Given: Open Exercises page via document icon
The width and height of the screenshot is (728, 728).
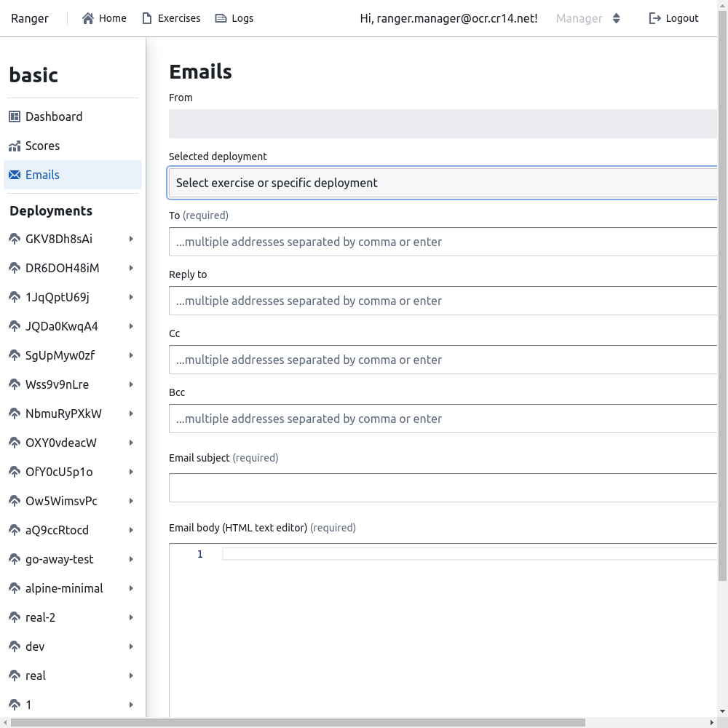Looking at the screenshot, I should (x=148, y=18).
